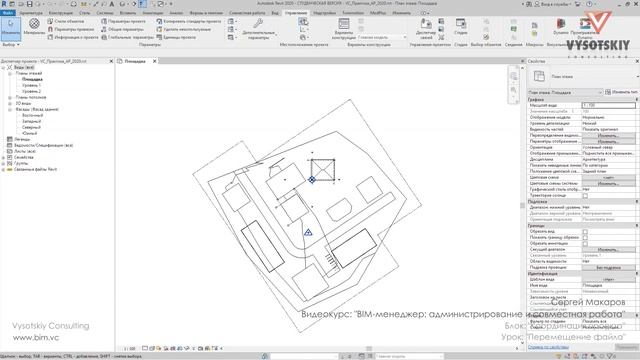Click Без подложки button for Подложка проекции
This screenshot has width=640, height=360.
pos(608,267)
